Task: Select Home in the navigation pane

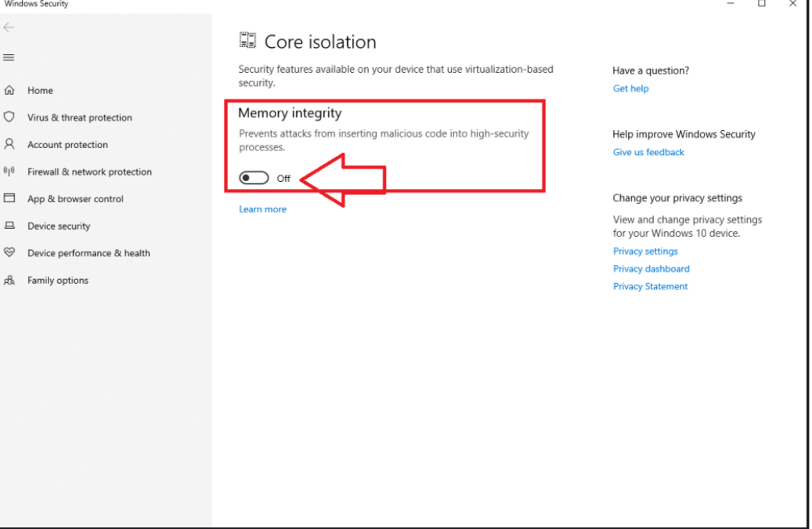Action: (39, 90)
